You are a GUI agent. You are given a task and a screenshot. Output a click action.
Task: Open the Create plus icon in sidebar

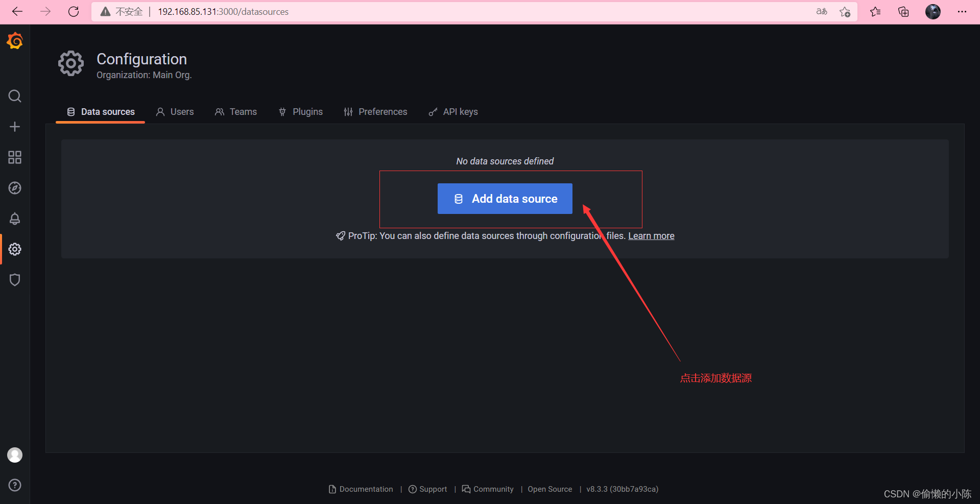coord(15,127)
